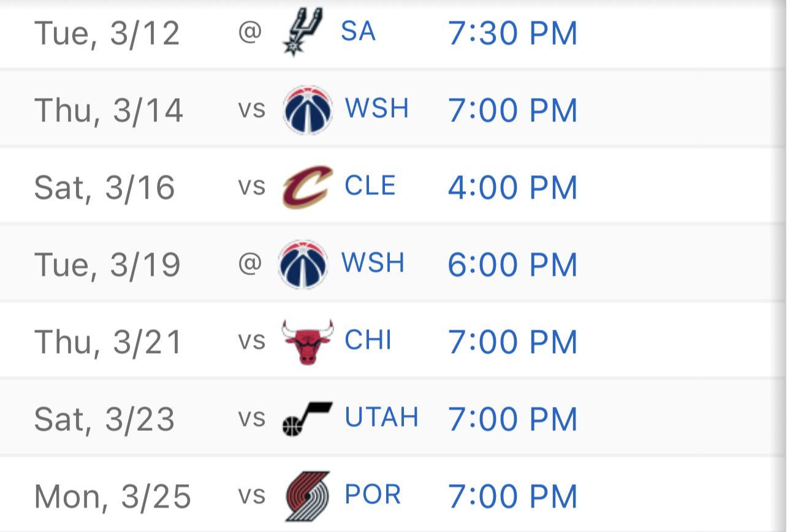The image size is (787, 532).
Task: Click the Utah Jazz logo
Action: tap(306, 419)
